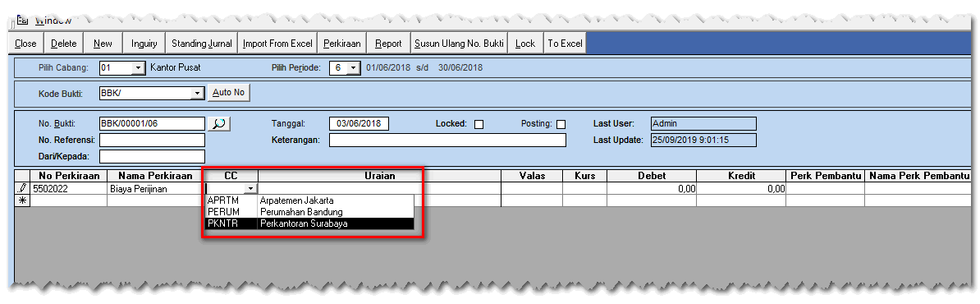Click the Keterangan input field
This screenshot has width=980, height=304.
click(x=447, y=140)
